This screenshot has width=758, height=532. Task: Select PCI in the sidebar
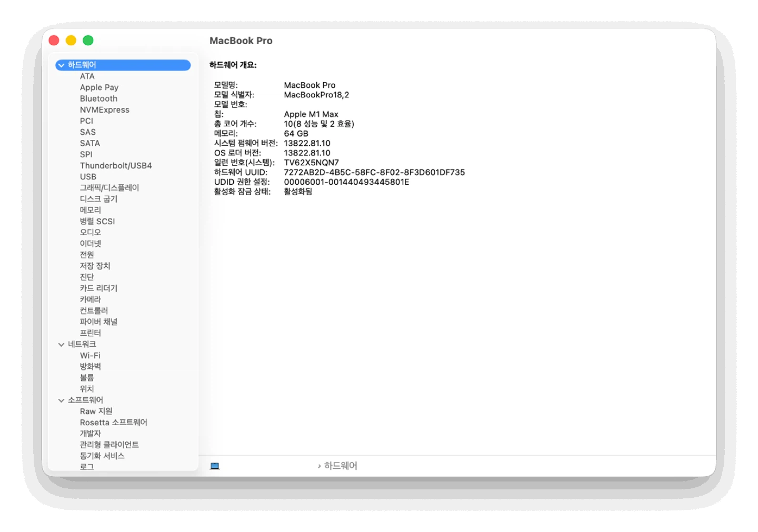(86, 121)
